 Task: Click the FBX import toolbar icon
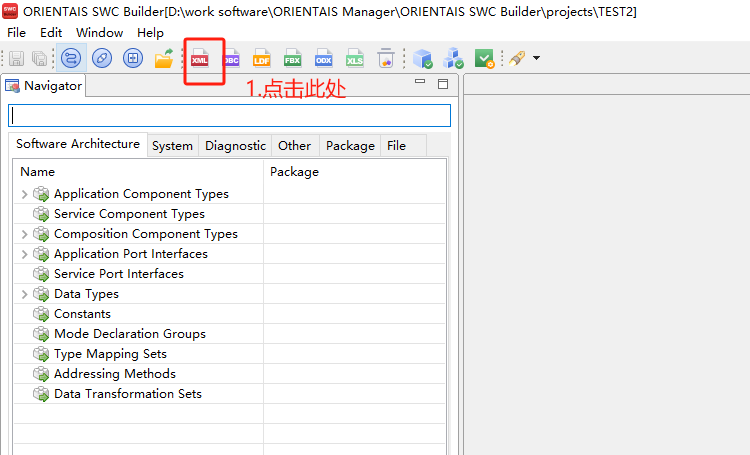coord(293,59)
